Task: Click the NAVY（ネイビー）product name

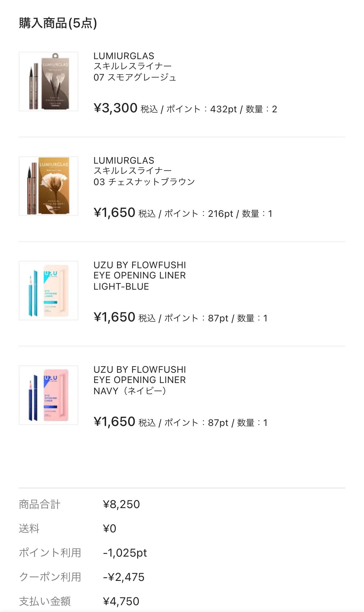Action: click(x=131, y=391)
